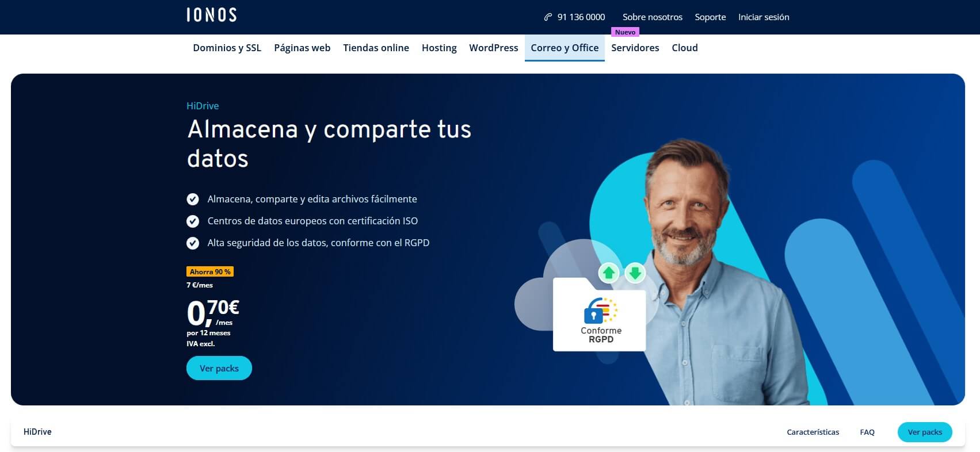Click the IONOS logo
The height and width of the screenshot is (452, 980).
[211, 15]
